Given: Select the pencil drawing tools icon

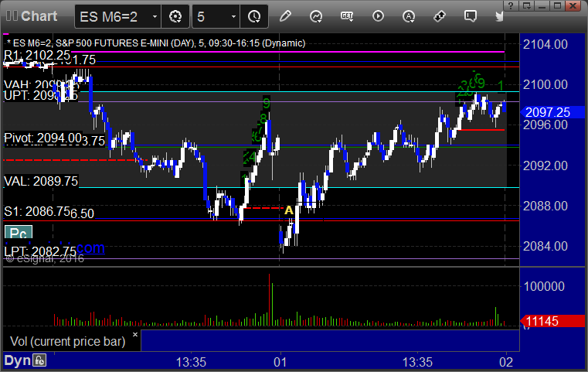Looking at the screenshot, I should pos(285,16).
